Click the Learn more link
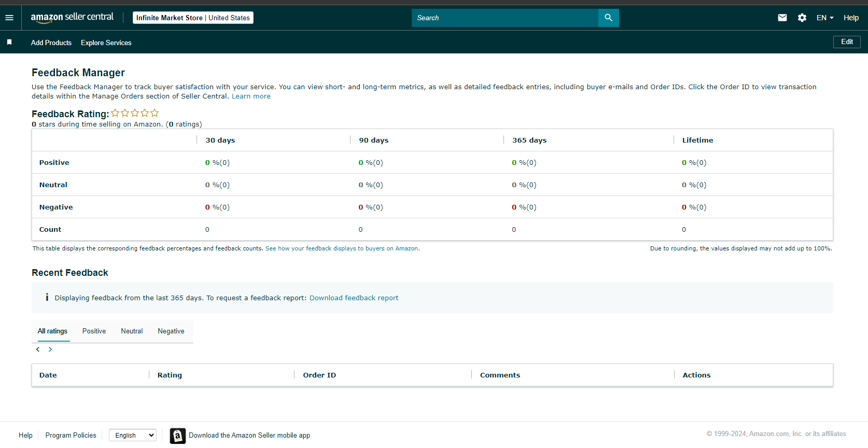This screenshot has width=868, height=448. pyautogui.click(x=251, y=96)
